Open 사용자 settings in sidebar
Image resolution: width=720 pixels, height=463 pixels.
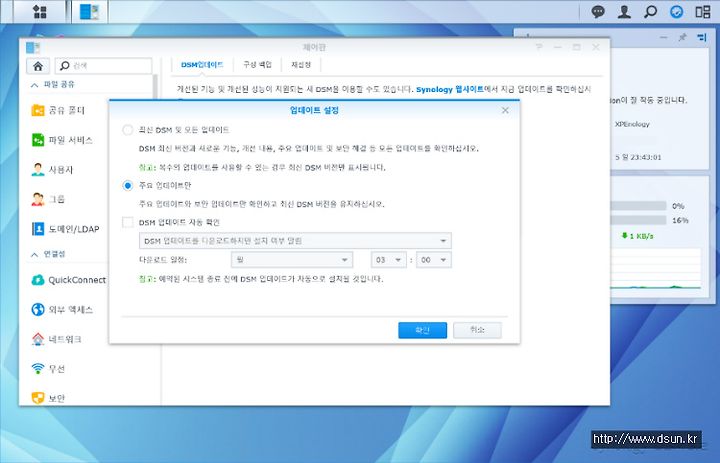[x=52, y=169]
